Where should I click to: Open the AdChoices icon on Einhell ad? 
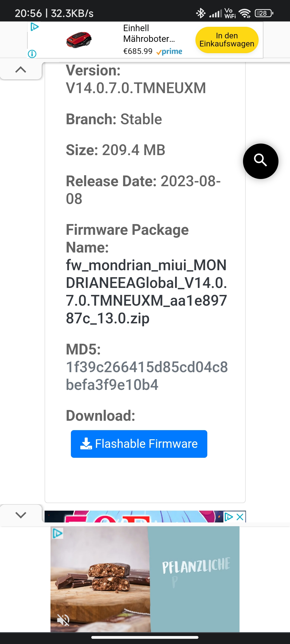coord(35,27)
